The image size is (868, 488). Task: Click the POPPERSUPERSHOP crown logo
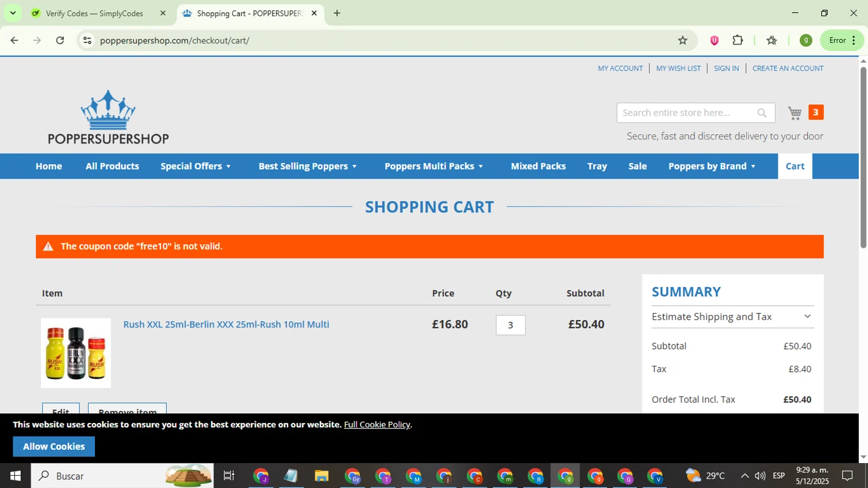coord(108,117)
